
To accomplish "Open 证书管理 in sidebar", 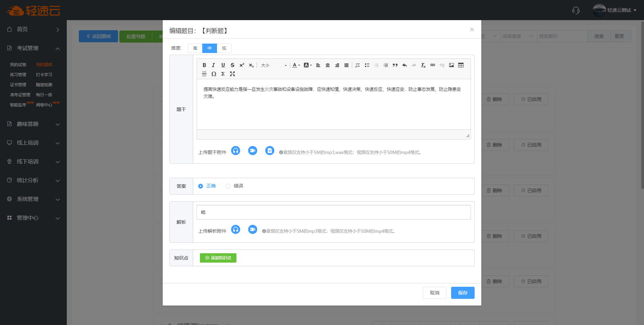I will [18, 85].
